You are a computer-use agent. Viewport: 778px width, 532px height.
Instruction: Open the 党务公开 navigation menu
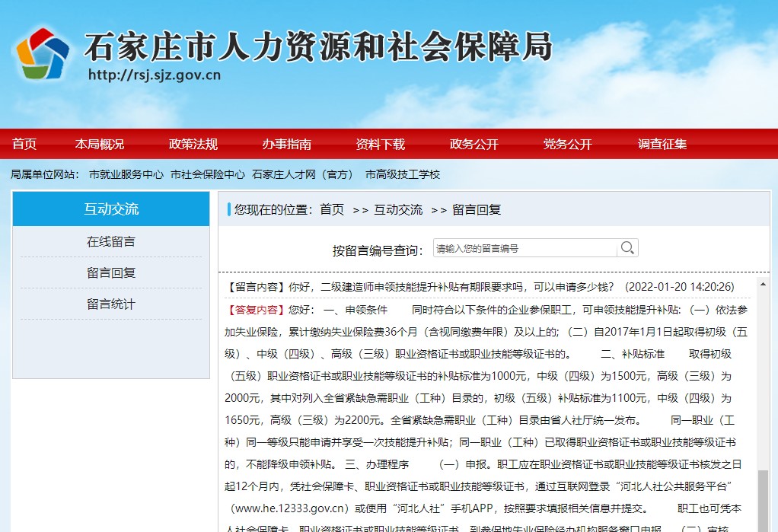567,144
